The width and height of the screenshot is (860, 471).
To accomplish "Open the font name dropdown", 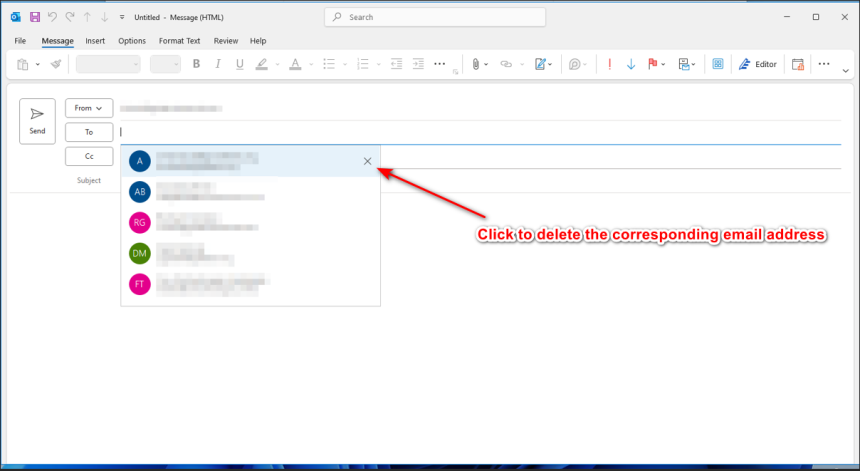I will pos(108,64).
